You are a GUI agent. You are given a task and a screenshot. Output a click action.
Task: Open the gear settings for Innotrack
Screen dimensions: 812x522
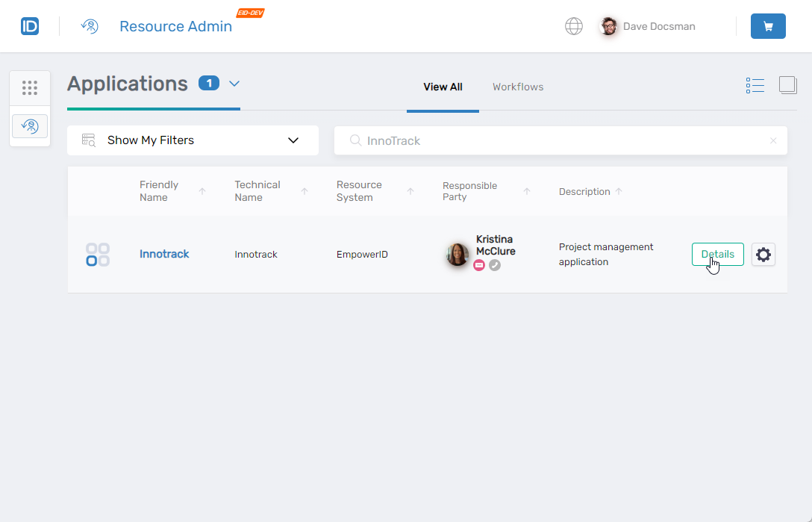763,255
